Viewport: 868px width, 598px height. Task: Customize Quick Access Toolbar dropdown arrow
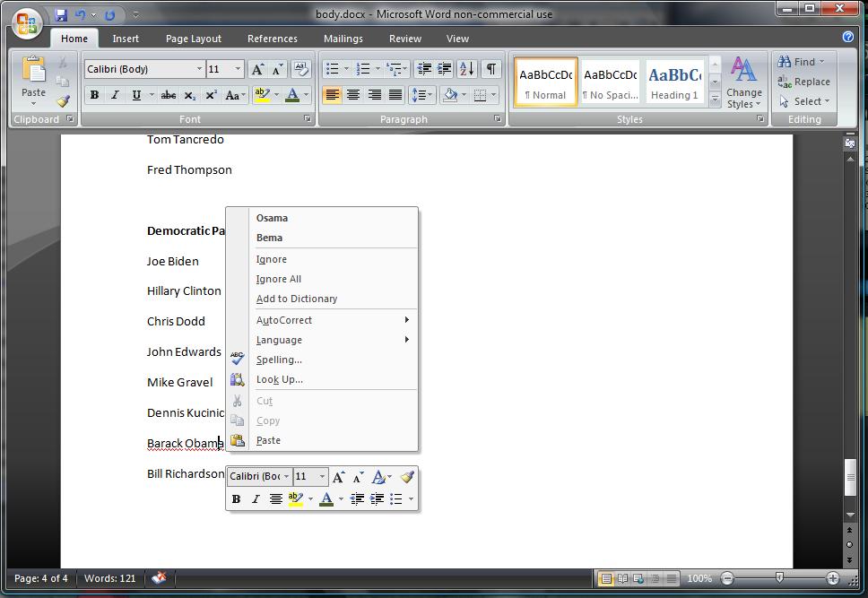click(x=135, y=15)
